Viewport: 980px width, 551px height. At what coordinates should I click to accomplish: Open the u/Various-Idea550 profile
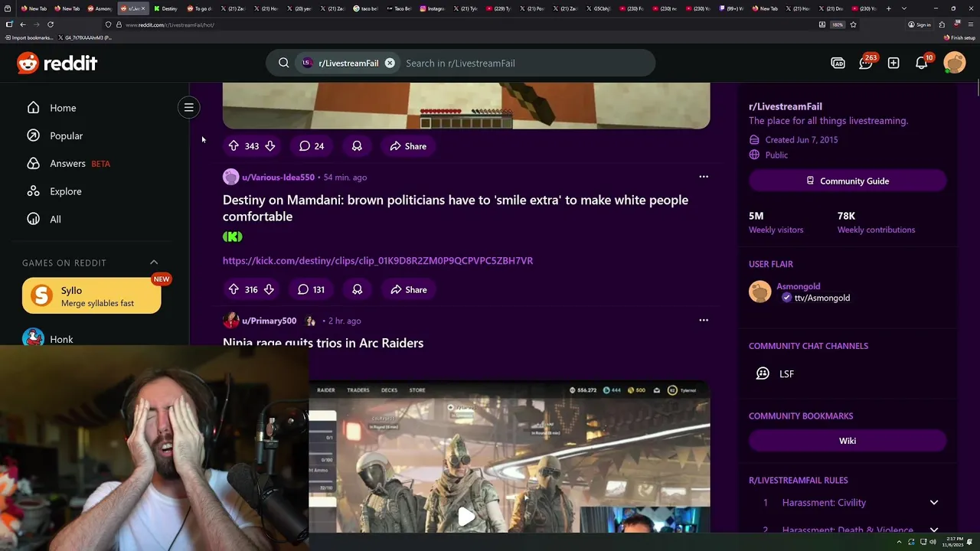[278, 177]
